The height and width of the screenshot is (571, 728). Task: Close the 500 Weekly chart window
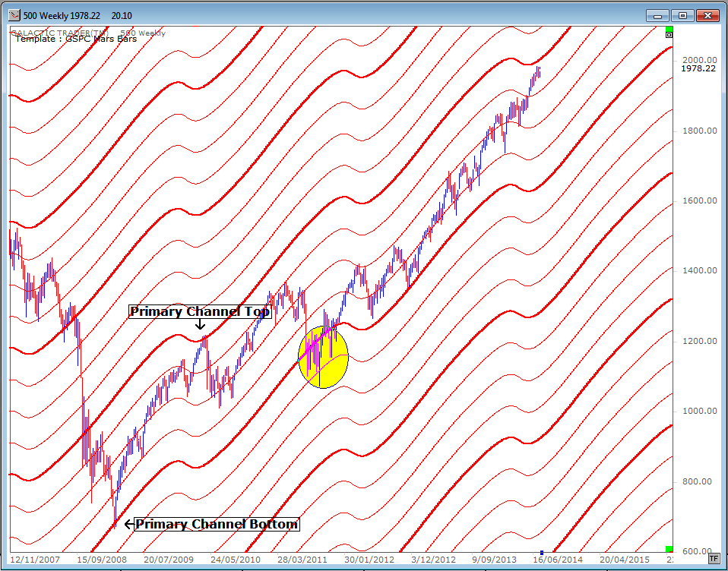pos(707,16)
